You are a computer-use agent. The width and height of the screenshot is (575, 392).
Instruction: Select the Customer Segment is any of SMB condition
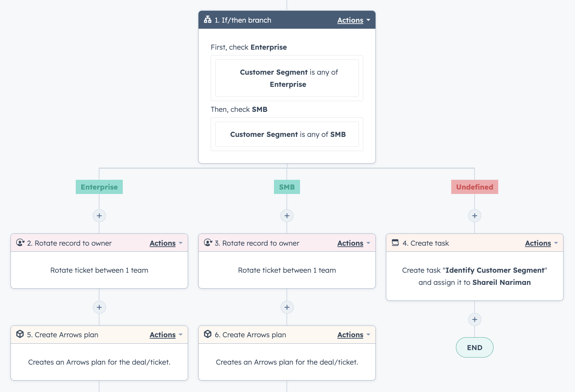(x=287, y=134)
